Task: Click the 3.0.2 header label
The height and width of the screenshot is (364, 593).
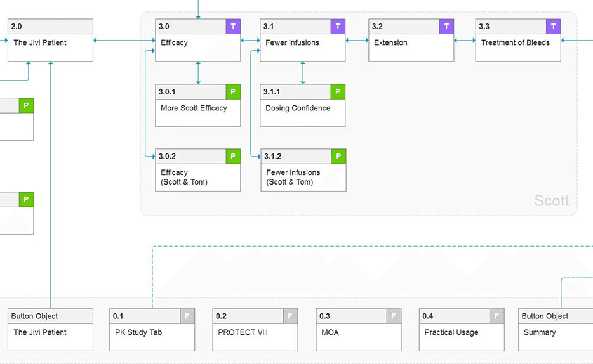Action: [167, 157]
